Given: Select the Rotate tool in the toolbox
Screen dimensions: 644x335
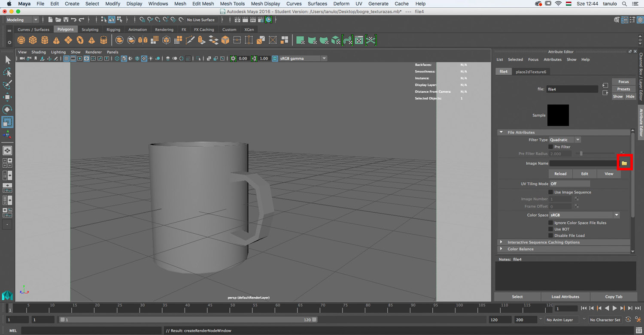Looking at the screenshot, I should (x=7, y=109).
